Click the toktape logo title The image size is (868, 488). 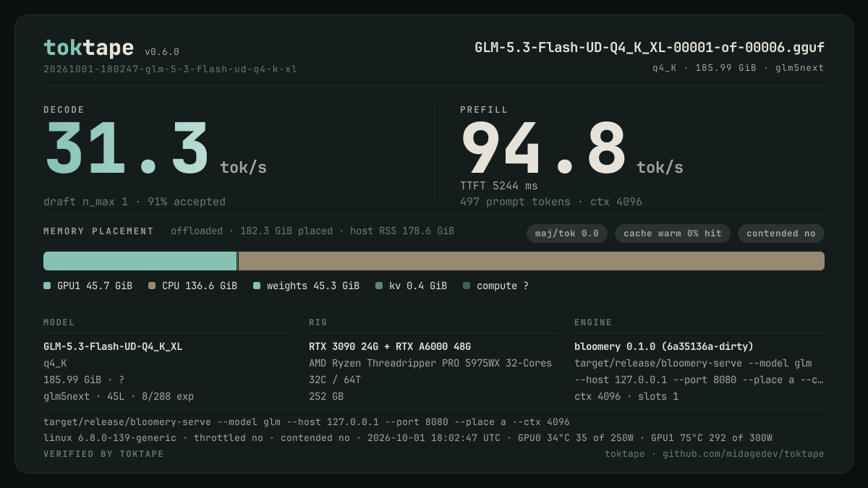point(88,48)
